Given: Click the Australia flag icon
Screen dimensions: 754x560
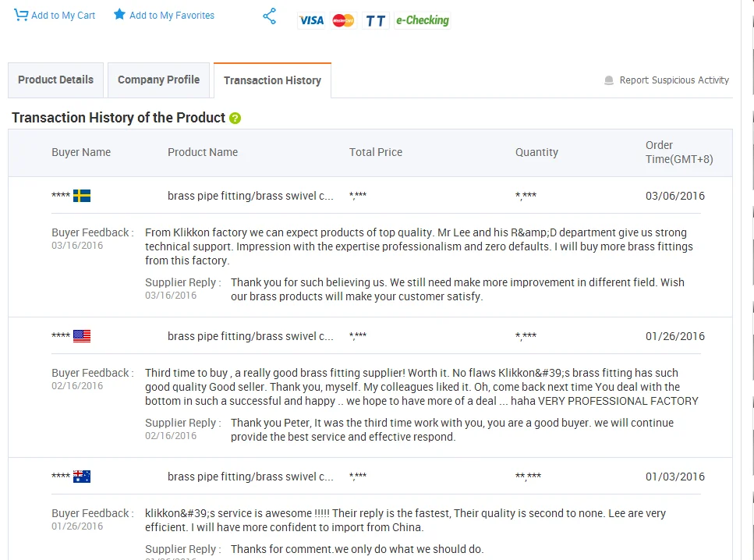Looking at the screenshot, I should [82, 477].
